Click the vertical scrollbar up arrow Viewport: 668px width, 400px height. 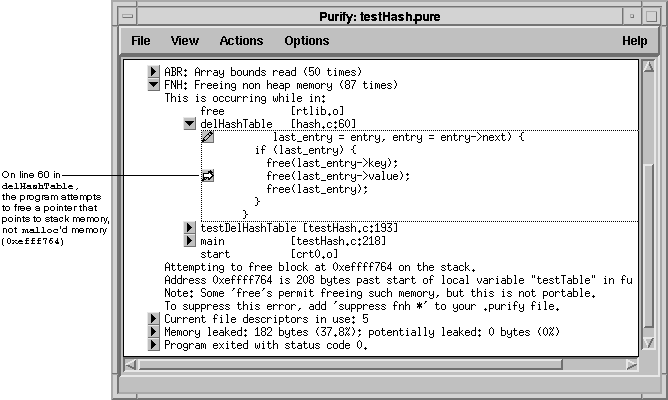(x=648, y=67)
